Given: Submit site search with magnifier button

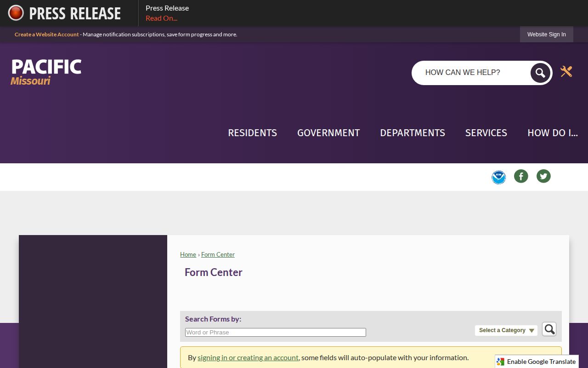Looking at the screenshot, I should (540, 73).
